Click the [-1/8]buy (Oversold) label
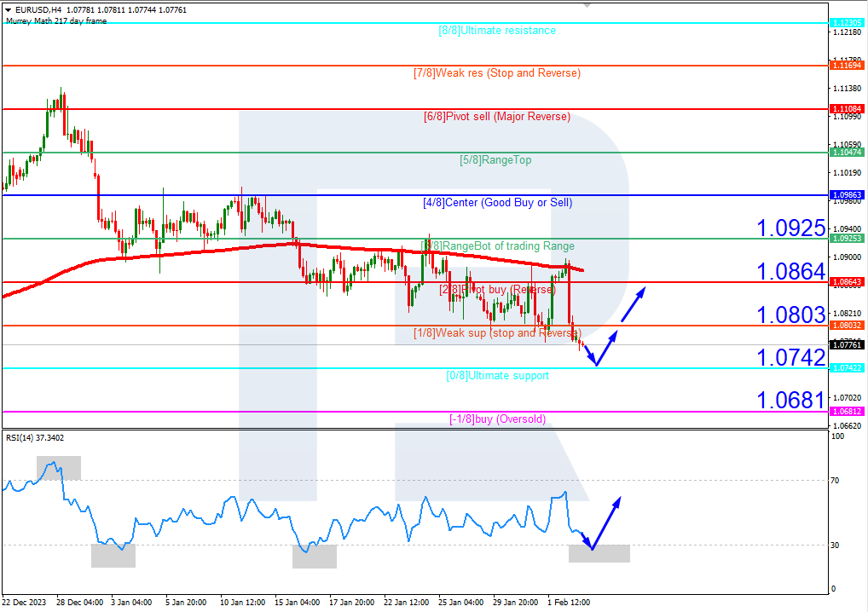Image resolution: width=868 pixels, height=612 pixels. (x=497, y=419)
